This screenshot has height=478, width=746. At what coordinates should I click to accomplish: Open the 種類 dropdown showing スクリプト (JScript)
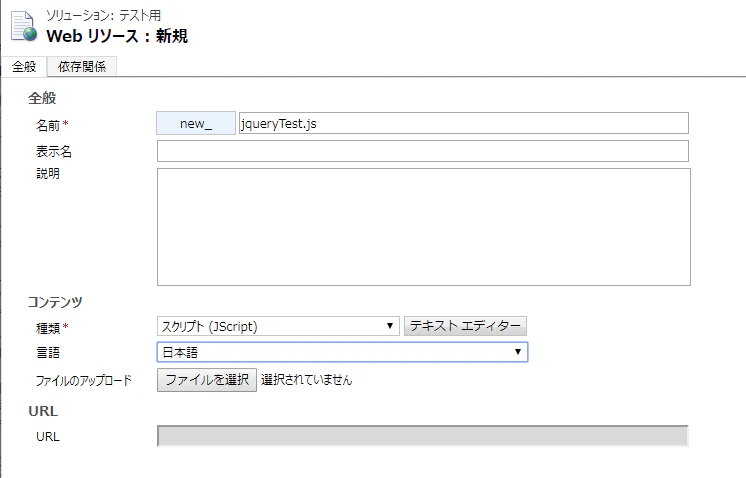(x=278, y=326)
